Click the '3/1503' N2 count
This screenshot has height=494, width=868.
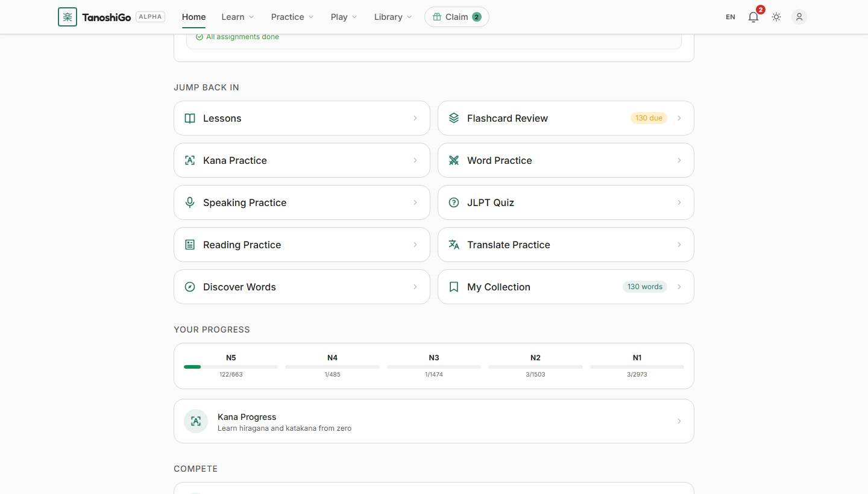[x=535, y=375]
